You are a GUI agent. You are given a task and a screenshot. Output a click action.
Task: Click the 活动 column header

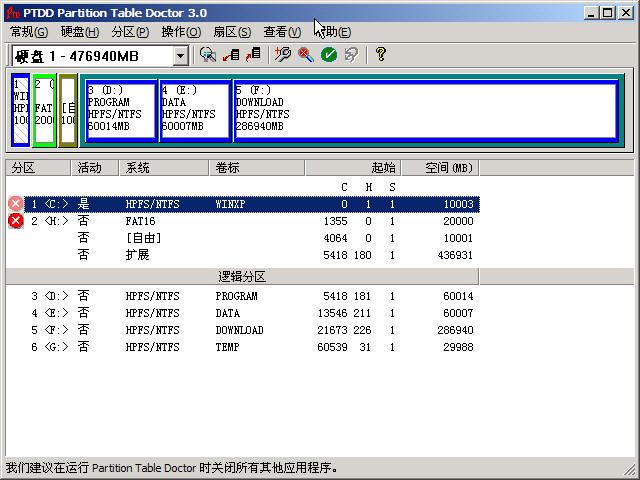point(95,168)
